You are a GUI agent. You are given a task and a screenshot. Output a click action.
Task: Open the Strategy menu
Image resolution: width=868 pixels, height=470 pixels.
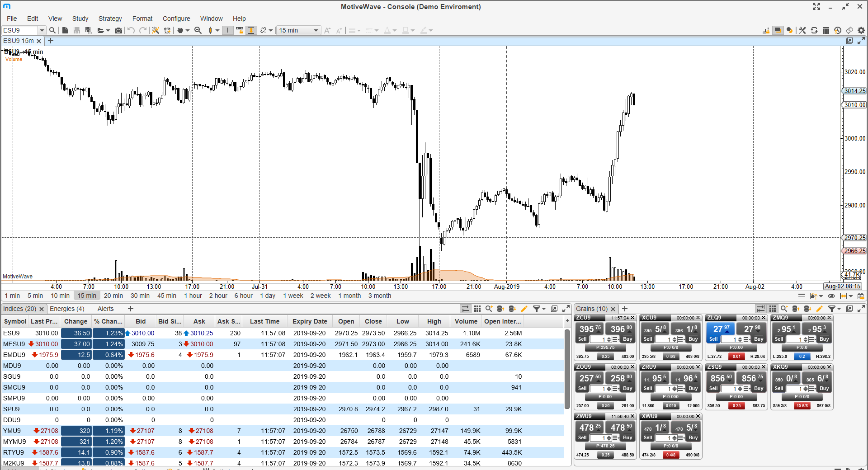coord(110,19)
